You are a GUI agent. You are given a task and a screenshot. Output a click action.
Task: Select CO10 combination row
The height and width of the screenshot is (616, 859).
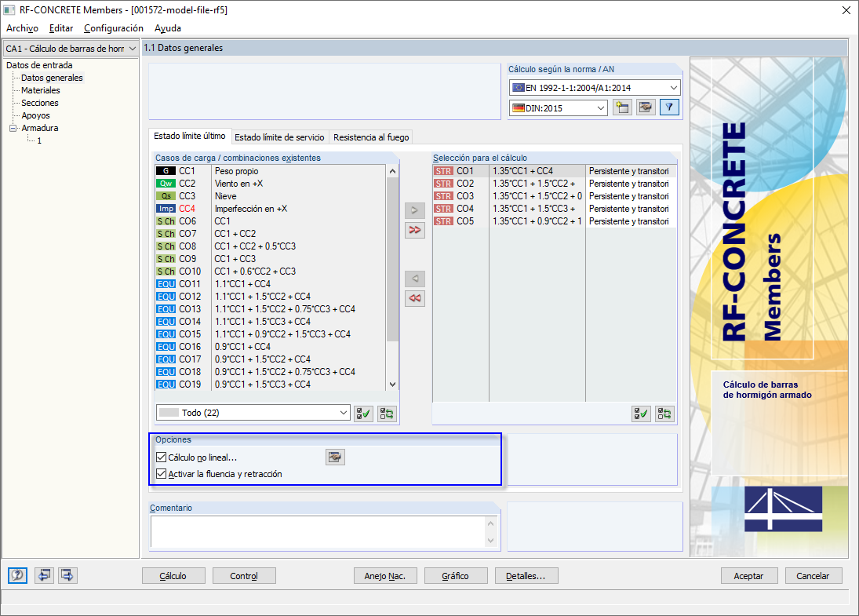pos(271,272)
